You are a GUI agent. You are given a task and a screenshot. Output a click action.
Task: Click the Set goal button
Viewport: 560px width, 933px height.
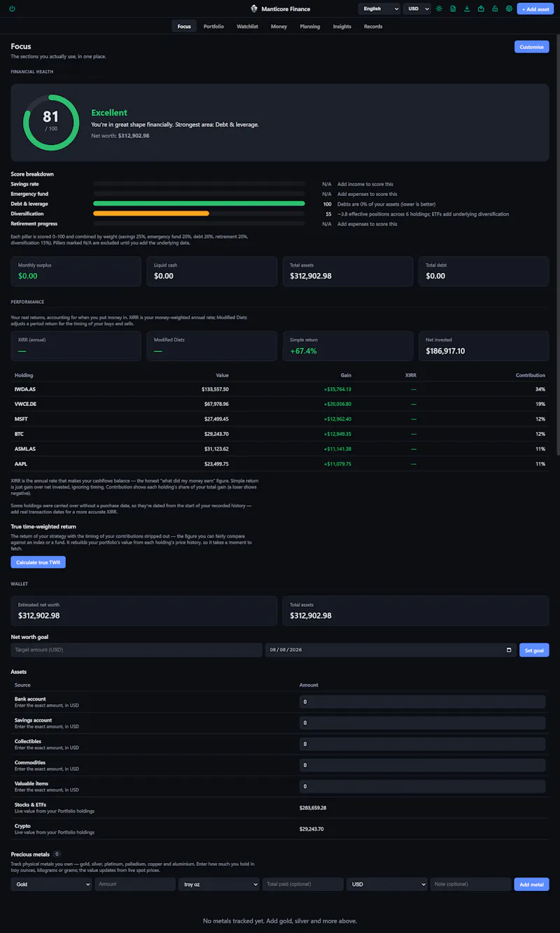[534, 650]
